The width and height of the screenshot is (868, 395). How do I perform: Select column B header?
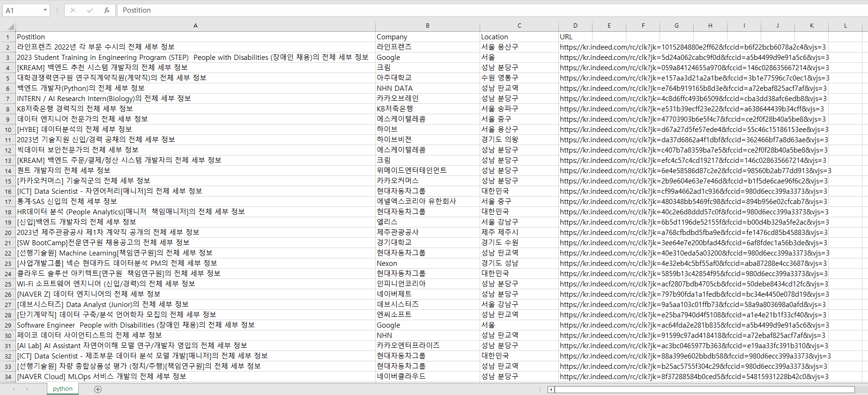(428, 26)
